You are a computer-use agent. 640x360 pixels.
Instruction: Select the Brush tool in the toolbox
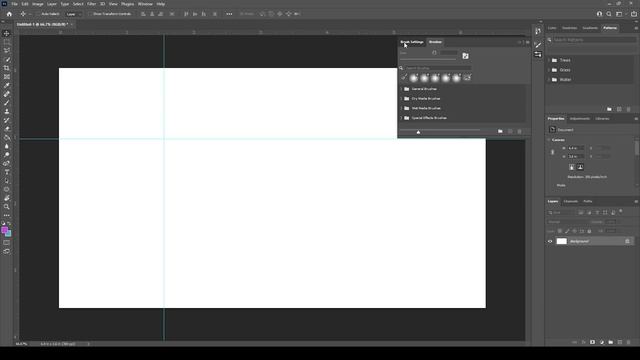7,103
